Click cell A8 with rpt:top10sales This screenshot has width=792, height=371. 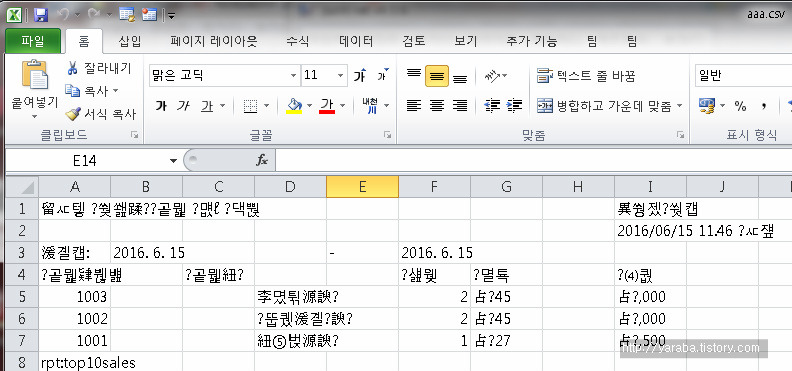point(75,363)
